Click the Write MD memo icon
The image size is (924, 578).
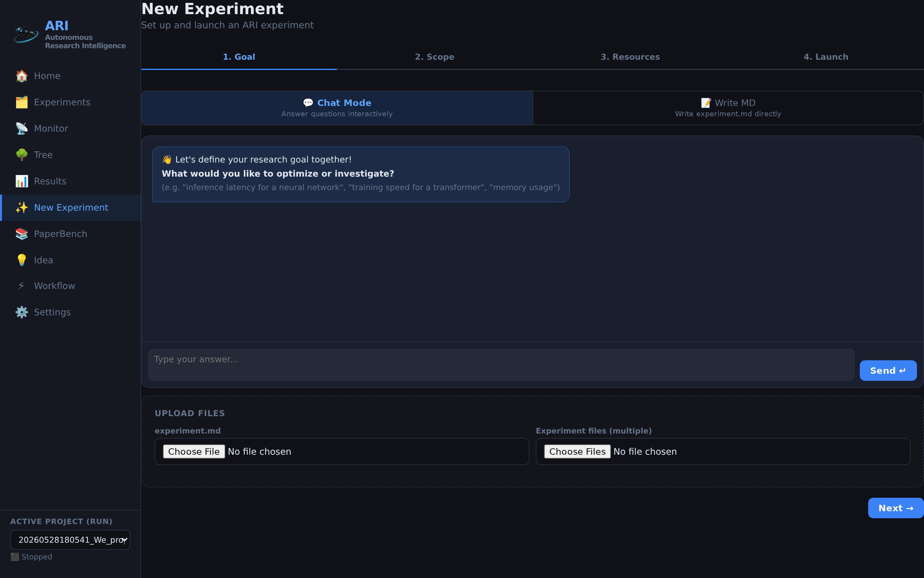tap(706, 103)
